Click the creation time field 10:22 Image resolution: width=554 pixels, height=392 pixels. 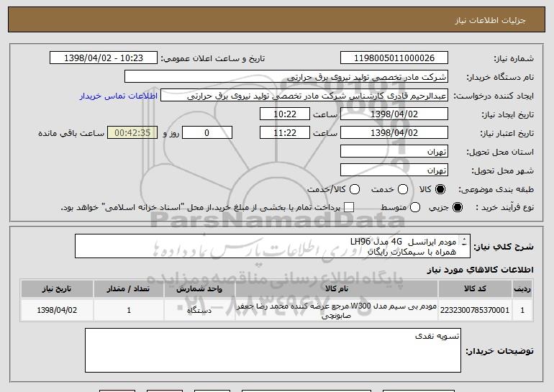[285, 114]
